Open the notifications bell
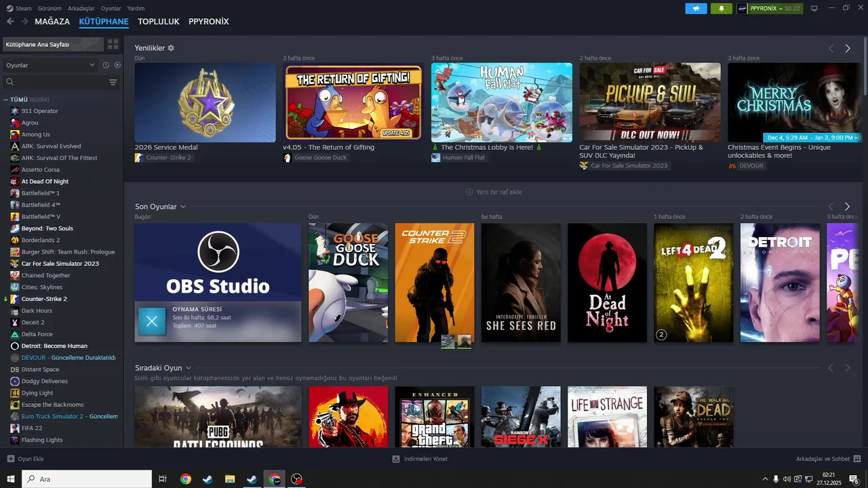This screenshot has height=488, width=868. pyautogui.click(x=721, y=8)
